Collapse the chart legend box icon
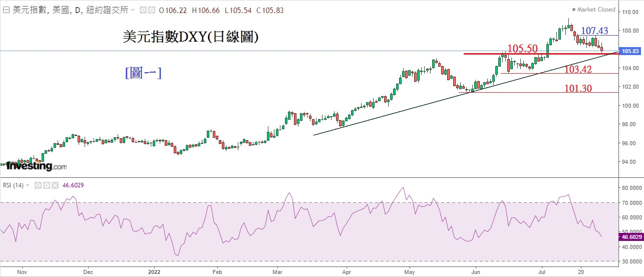The width and height of the screenshot is (644, 277). (6, 10)
